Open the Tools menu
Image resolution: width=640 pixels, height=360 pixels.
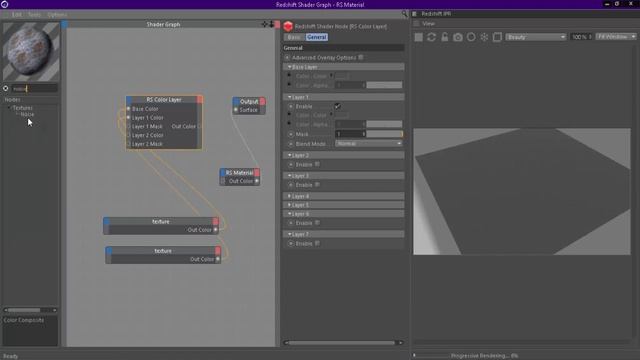(x=34, y=15)
